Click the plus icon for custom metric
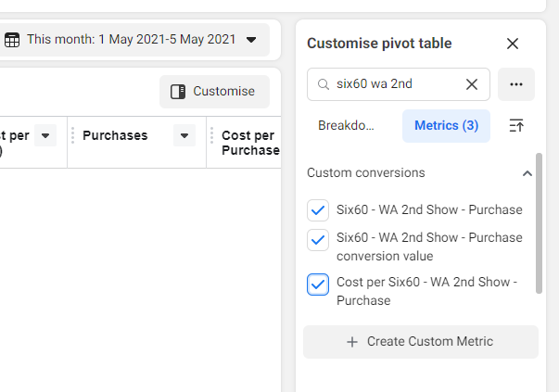This screenshot has width=559, height=392. tap(352, 342)
